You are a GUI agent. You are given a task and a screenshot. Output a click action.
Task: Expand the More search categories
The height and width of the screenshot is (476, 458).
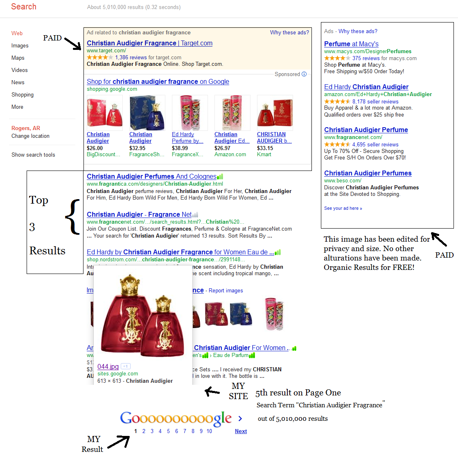17,107
